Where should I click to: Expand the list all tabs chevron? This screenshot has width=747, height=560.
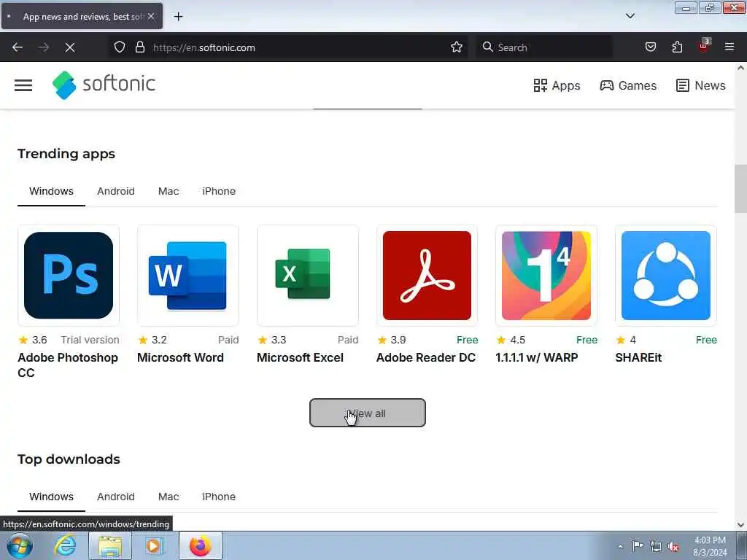pos(630,16)
